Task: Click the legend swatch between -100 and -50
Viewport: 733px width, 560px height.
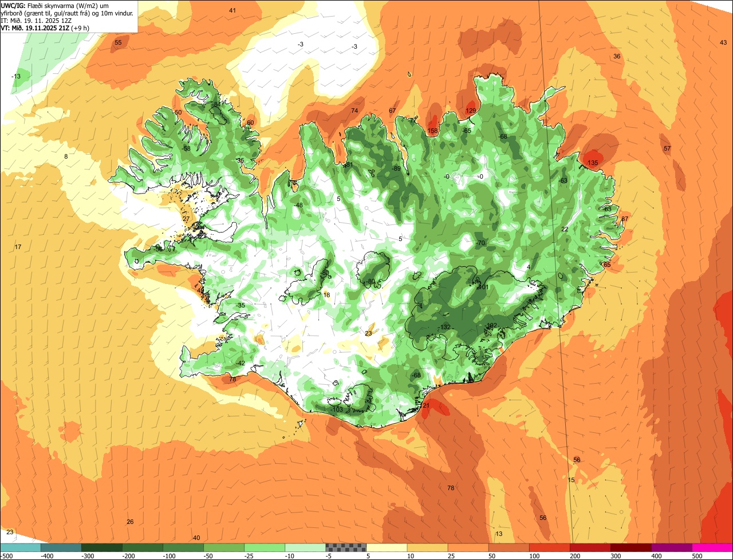Action: (x=183, y=547)
